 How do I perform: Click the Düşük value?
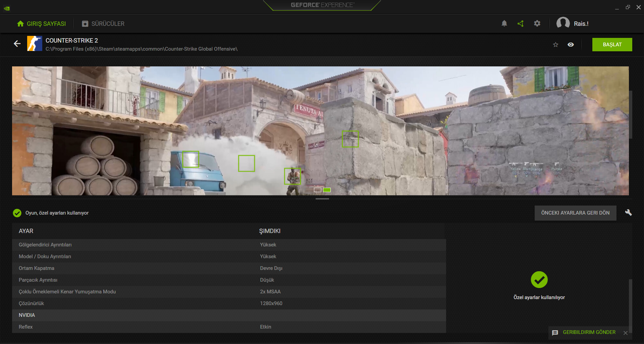[x=267, y=280]
